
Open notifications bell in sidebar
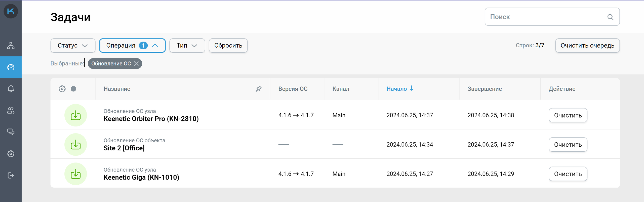point(11,89)
